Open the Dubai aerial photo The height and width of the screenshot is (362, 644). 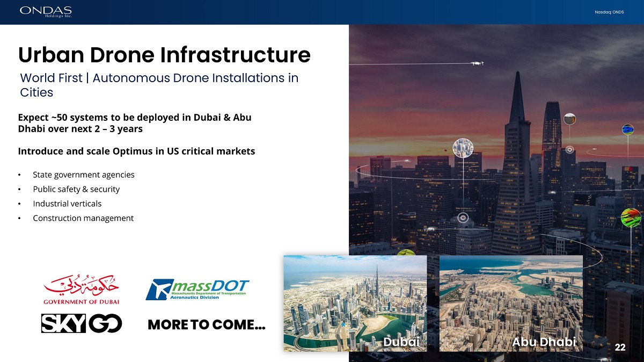[355, 303]
